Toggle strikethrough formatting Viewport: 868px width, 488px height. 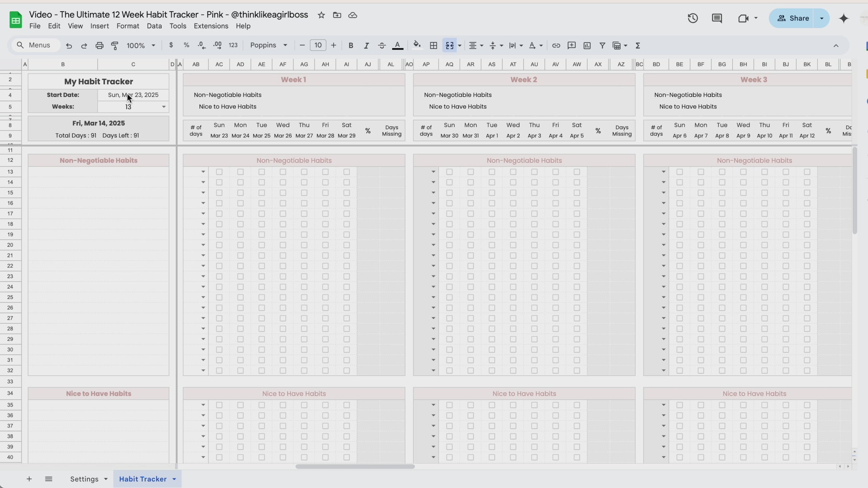point(382,45)
